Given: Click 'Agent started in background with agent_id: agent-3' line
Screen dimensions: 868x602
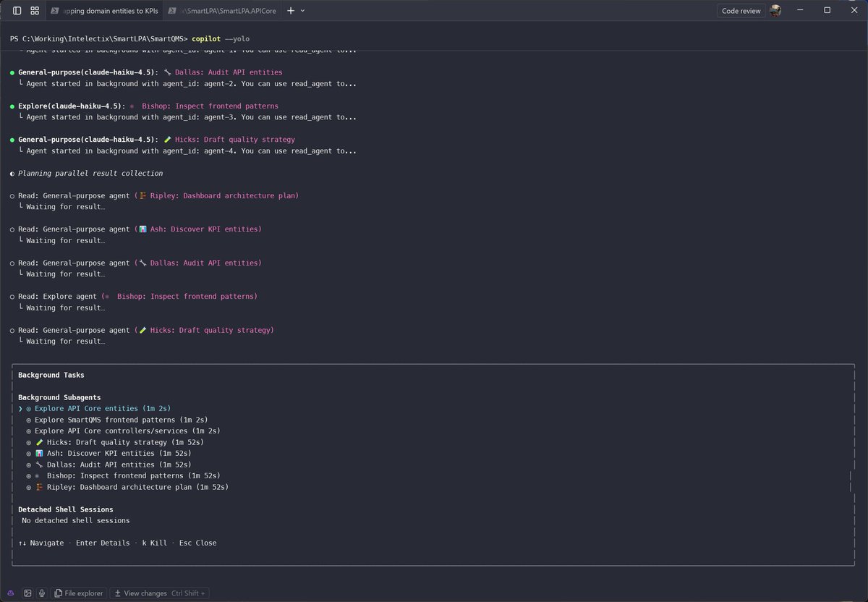Looking at the screenshot, I should coord(191,117).
